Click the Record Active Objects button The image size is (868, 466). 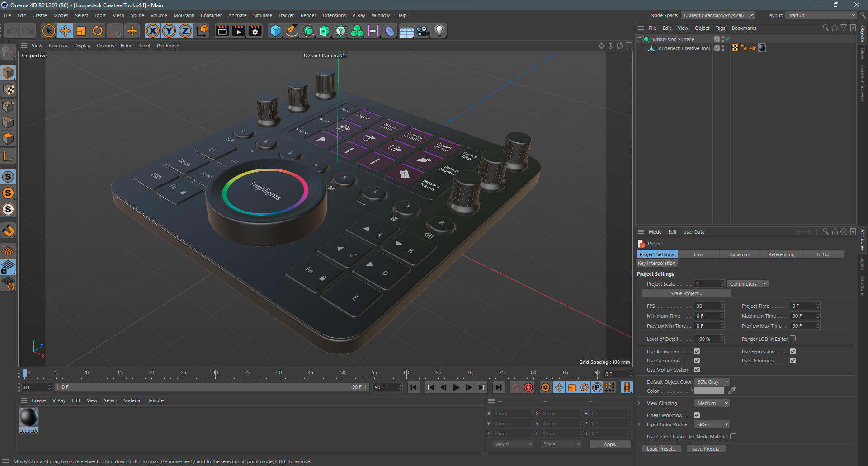pos(516,387)
